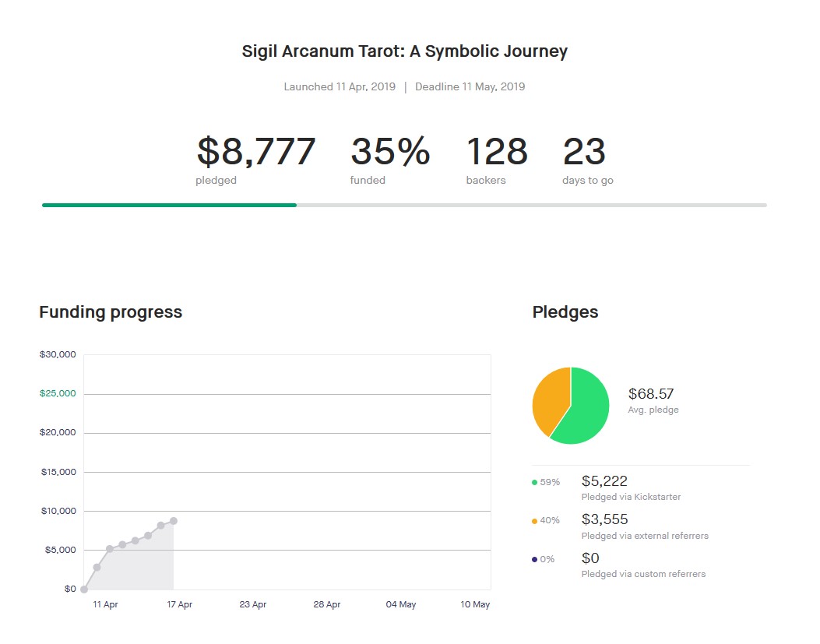The height and width of the screenshot is (644, 820).
Task: Click the $25,000 goal label on axis
Action: pos(58,394)
